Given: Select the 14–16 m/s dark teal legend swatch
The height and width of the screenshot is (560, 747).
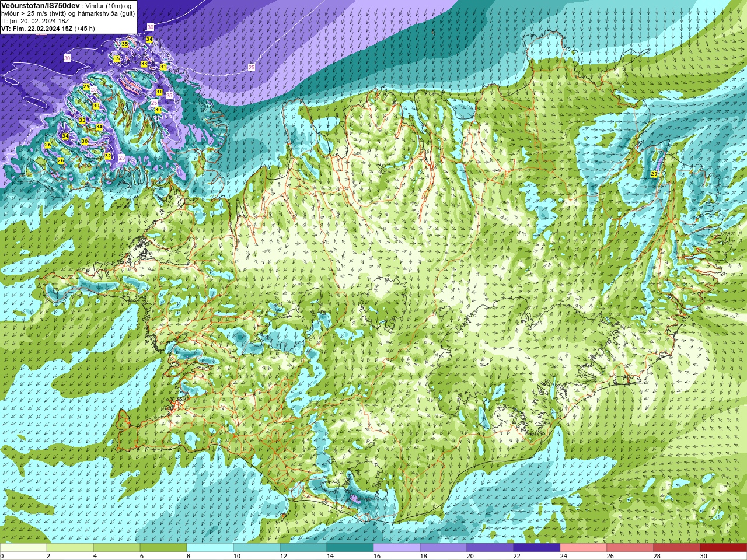Looking at the screenshot, I should coord(350,548).
